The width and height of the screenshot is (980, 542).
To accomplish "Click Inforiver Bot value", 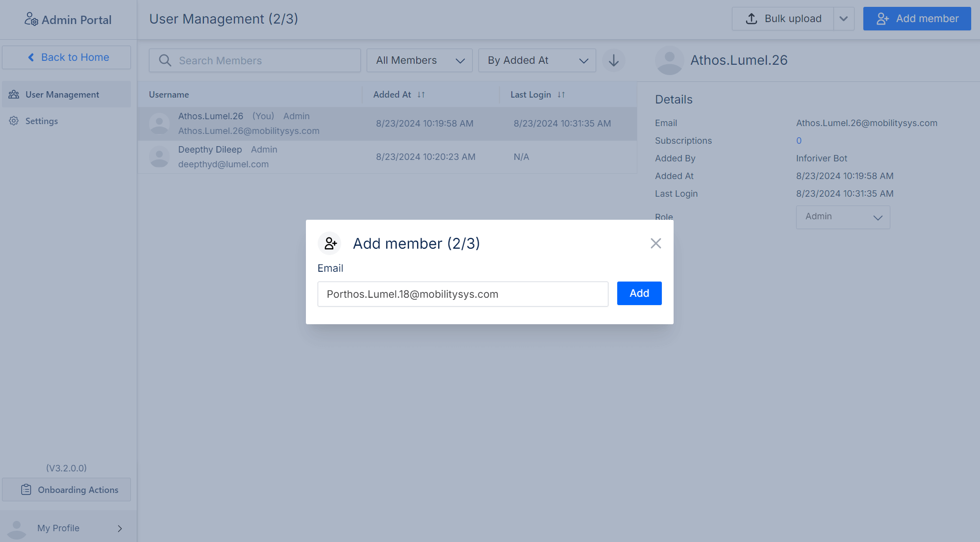I will point(821,158).
